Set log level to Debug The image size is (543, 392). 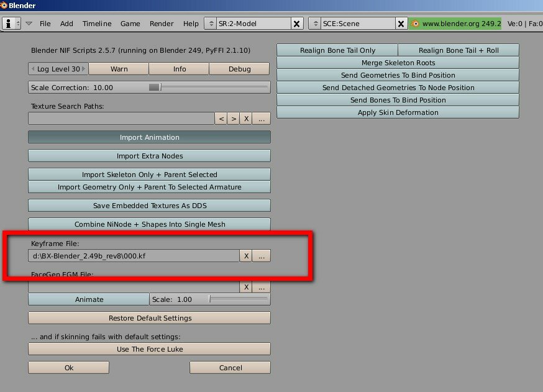tap(239, 69)
